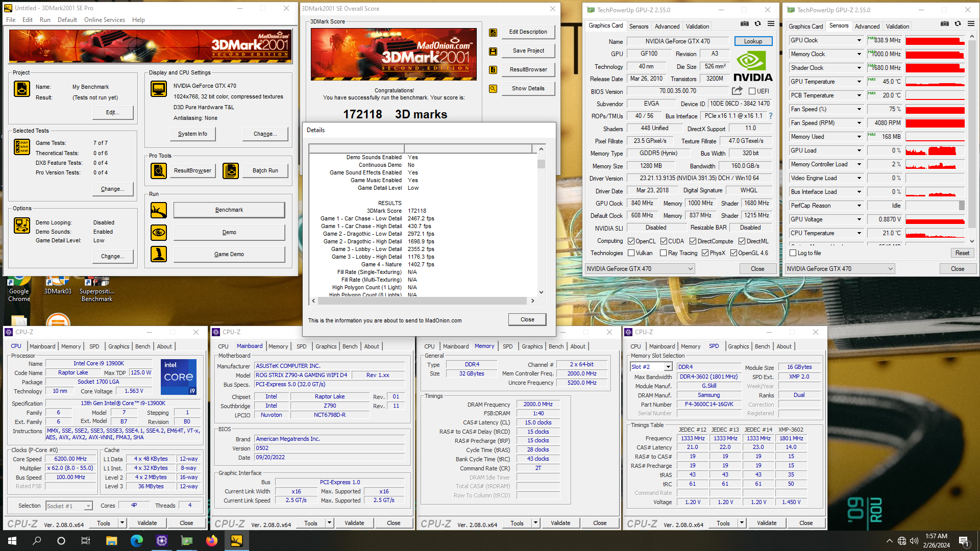Viewport: 980px width, 551px height.
Task: Enable the Log to file checkbox
Action: (793, 253)
